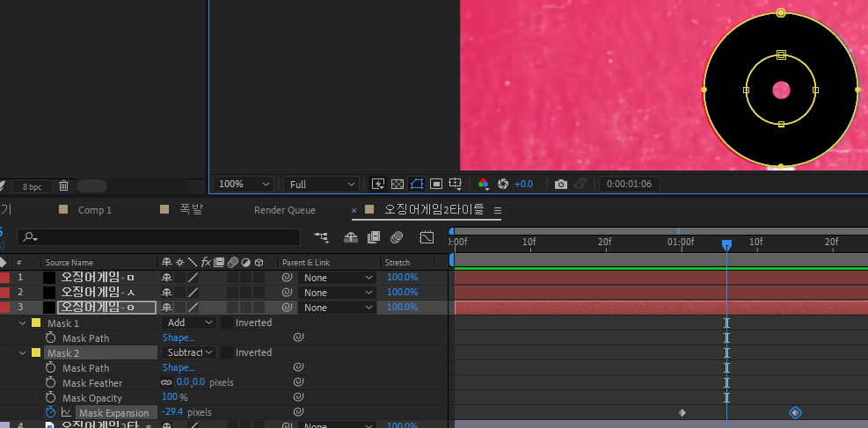868x428 pixels.
Task: Open the Graph Editor icon
Action: pos(427,237)
